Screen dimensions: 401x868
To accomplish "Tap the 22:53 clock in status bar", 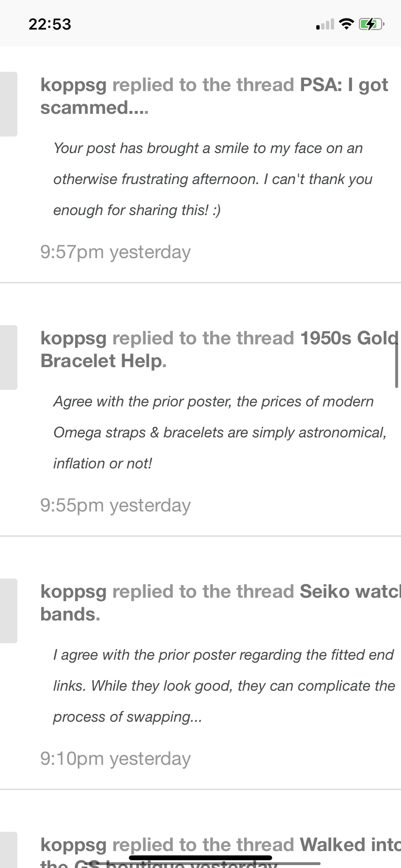I will click(x=50, y=24).
